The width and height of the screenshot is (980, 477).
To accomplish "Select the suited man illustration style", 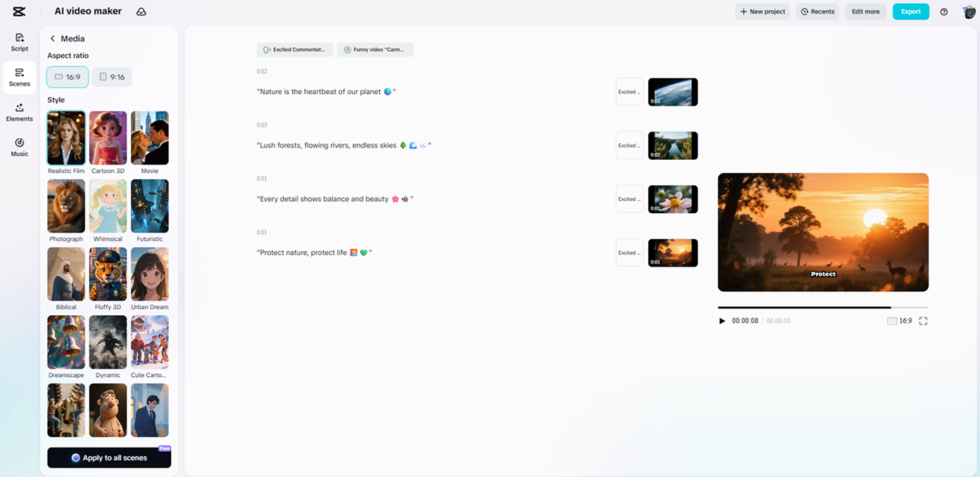I will click(x=150, y=410).
